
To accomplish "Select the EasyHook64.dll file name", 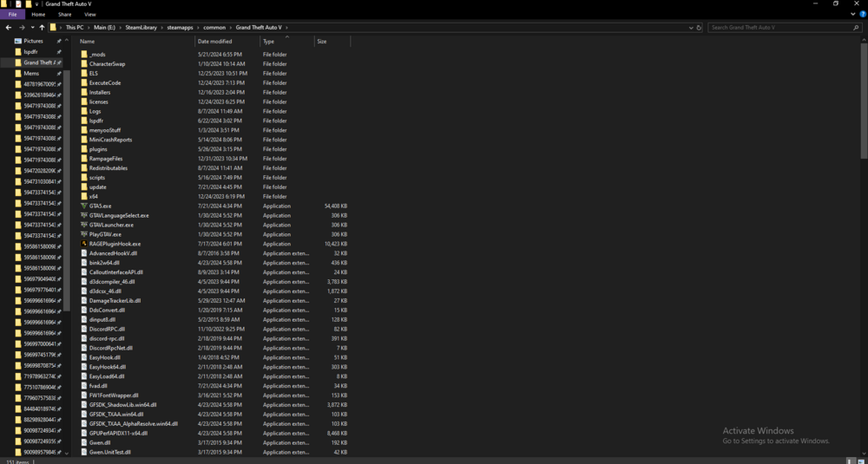I will [x=108, y=367].
